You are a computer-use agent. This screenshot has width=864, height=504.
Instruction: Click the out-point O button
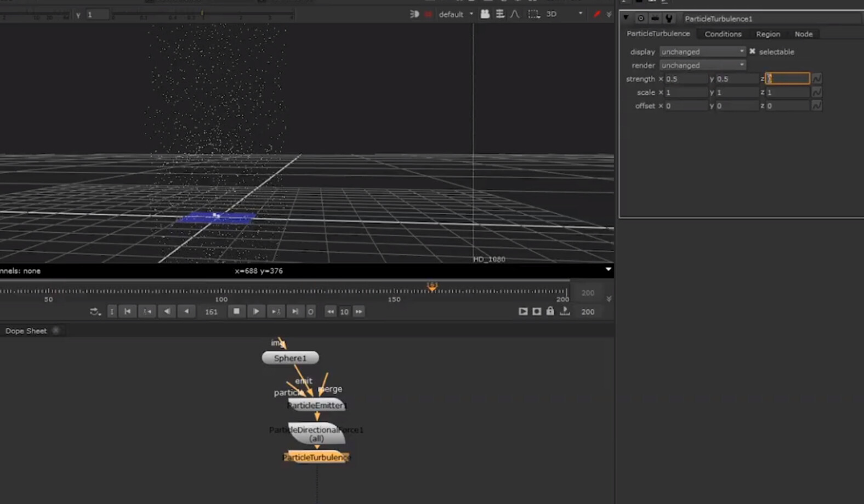coord(310,311)
